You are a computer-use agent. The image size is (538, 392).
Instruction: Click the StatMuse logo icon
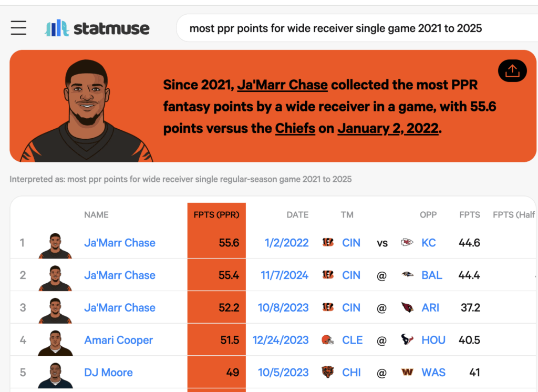[x=57, y=28]
